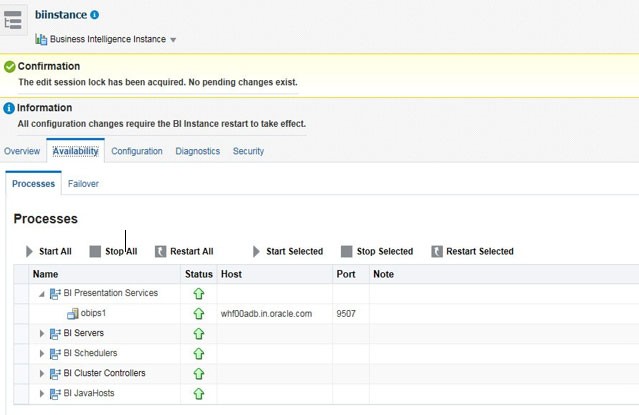Expand the BI Cluster Controllers node
Image resolution: width=639 pixels, height=415 pixels.
coord(42,373)
